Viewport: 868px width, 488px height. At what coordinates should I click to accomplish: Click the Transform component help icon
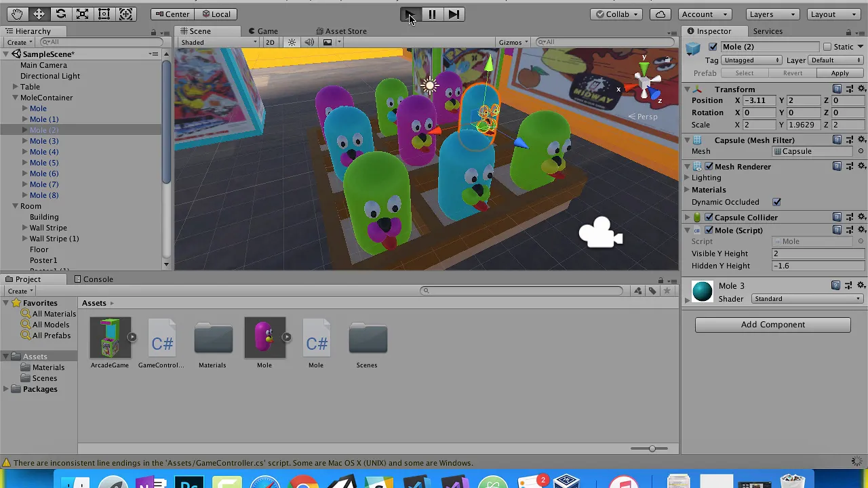click(837, 89)
